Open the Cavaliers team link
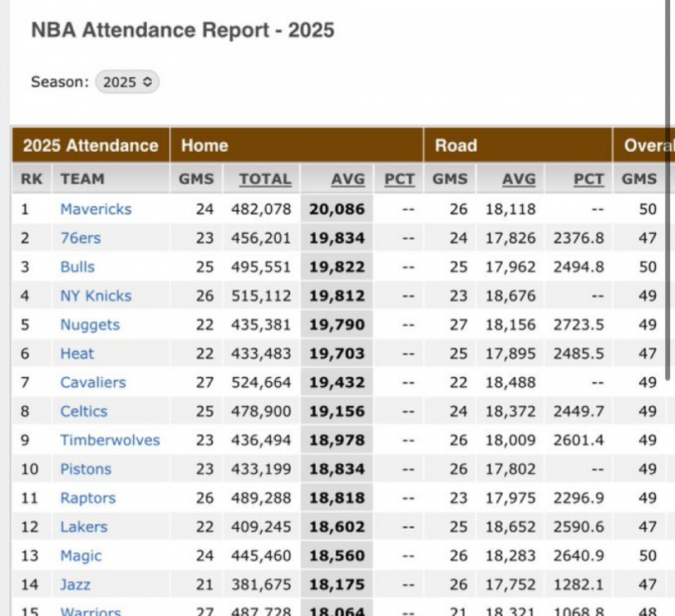 (x=93, y=383)
